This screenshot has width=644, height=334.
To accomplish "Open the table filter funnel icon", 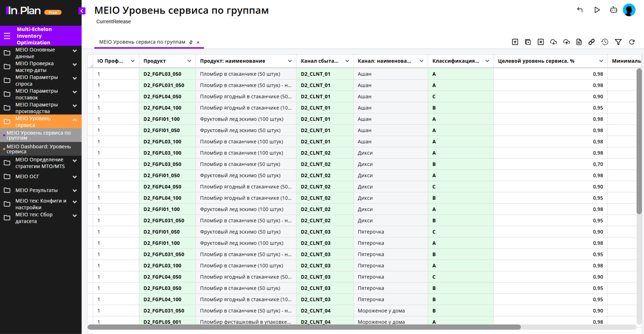I will [618, 42].
